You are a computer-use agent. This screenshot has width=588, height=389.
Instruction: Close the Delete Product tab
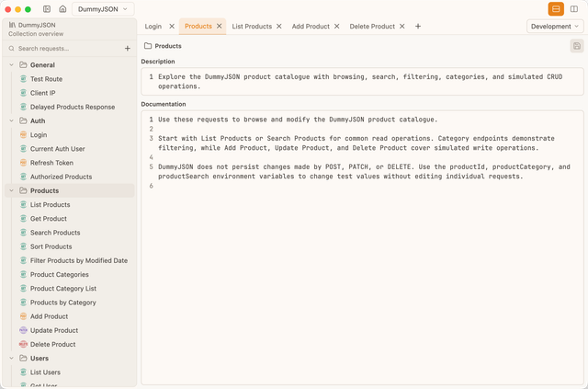click(402, 27)
